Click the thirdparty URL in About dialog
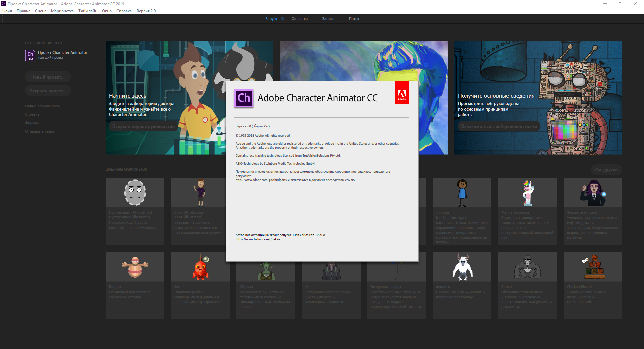This screenshot has width=644, height=349. (x=261, y=180)
